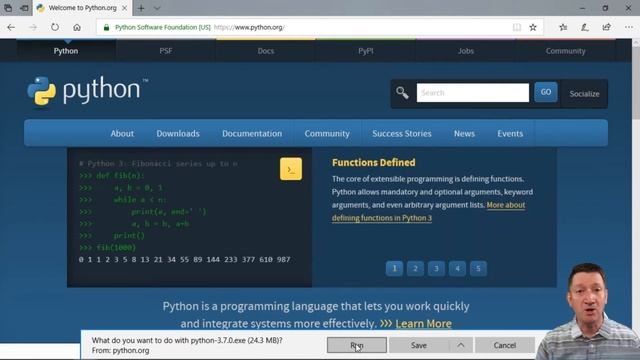Viewport: 640px width, 360px height.
Task: Share this page via share icon
Action: pos(607,27)
